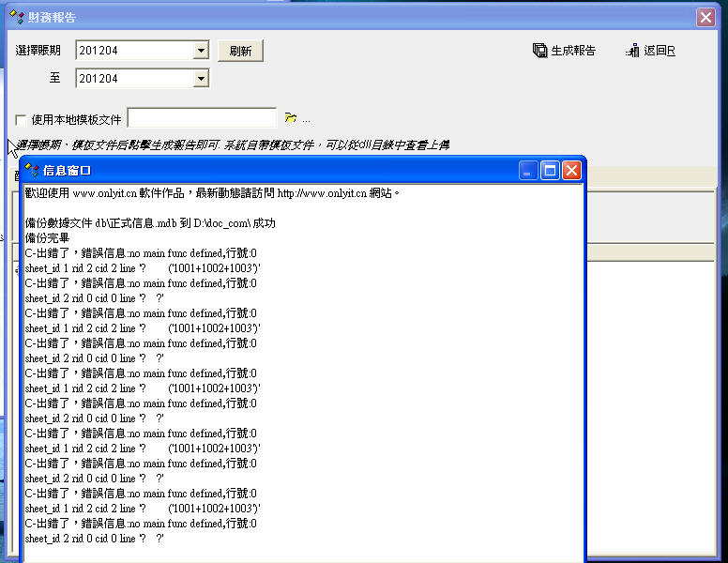
Task: Enable the 使用本地模板文件 checkbox
Action: point(22,119)
